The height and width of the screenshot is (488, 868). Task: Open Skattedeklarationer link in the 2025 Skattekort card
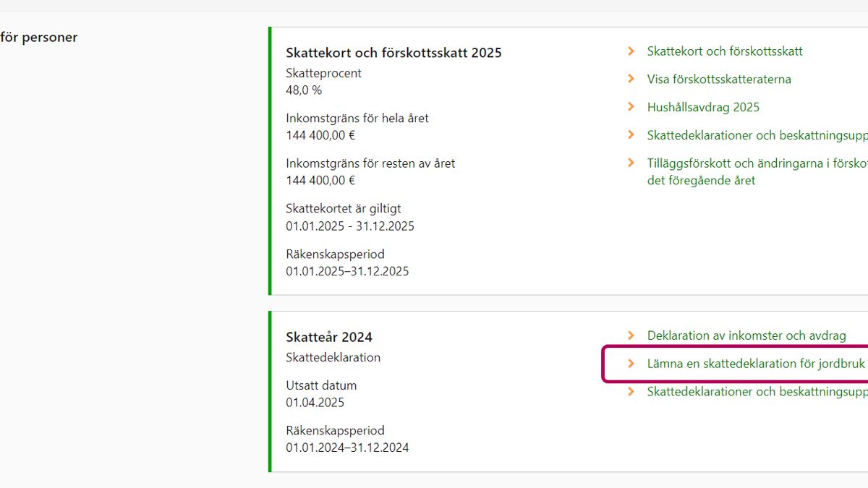757,135
